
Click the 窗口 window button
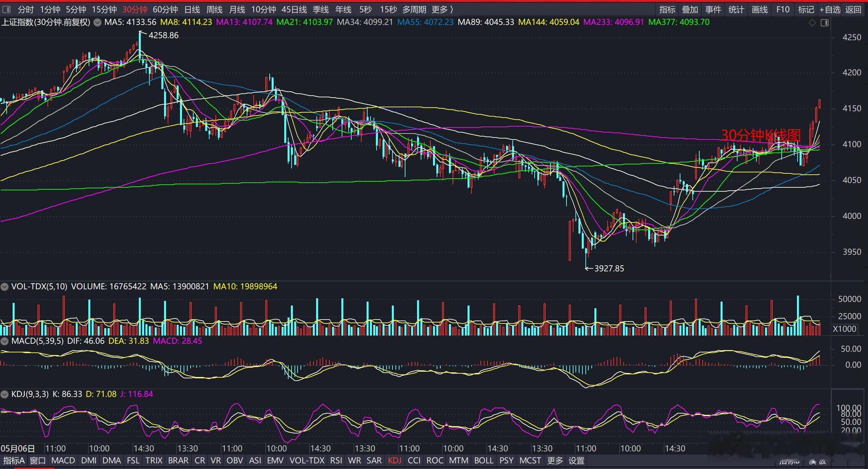tap(38, 461)
